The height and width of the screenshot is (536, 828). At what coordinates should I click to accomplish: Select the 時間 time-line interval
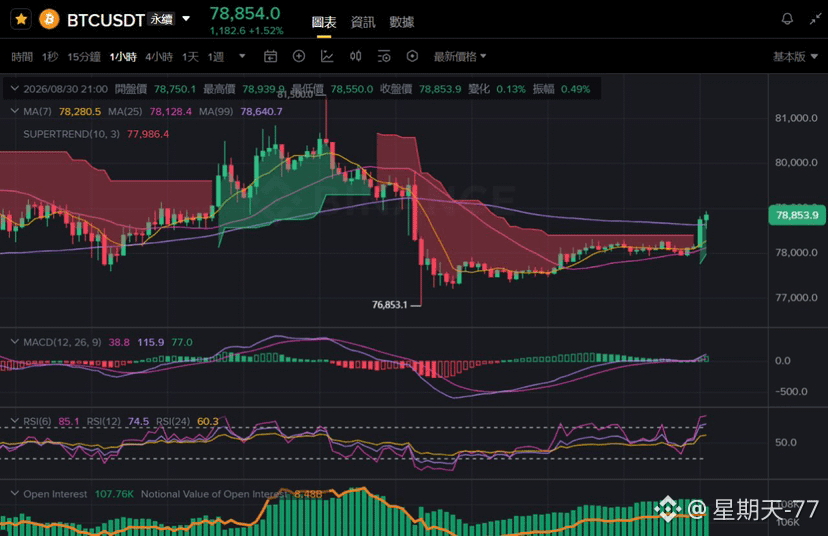tap(22, 57)
